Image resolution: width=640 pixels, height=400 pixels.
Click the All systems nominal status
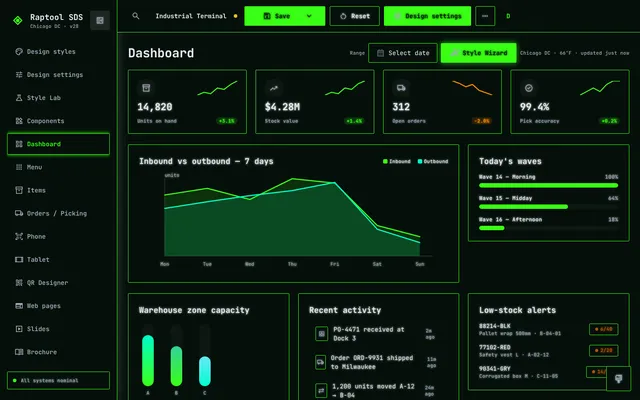(x=58, y=380)
